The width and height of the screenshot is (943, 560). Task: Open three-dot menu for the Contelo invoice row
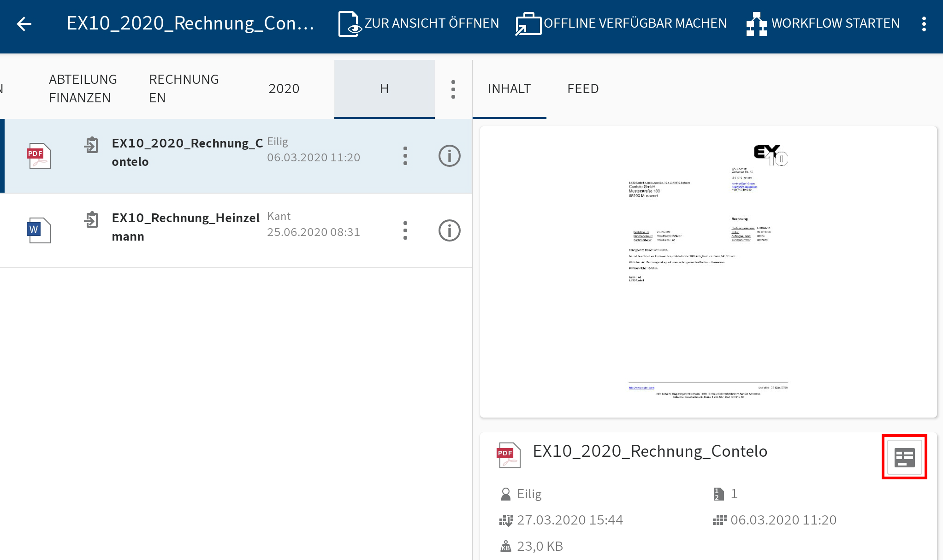[405, 156]
